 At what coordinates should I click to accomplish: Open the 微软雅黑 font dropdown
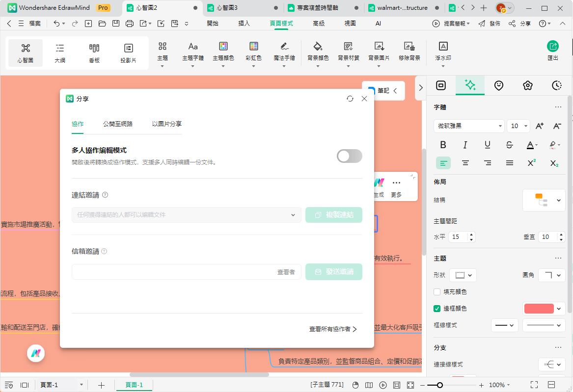click(468, 126)
